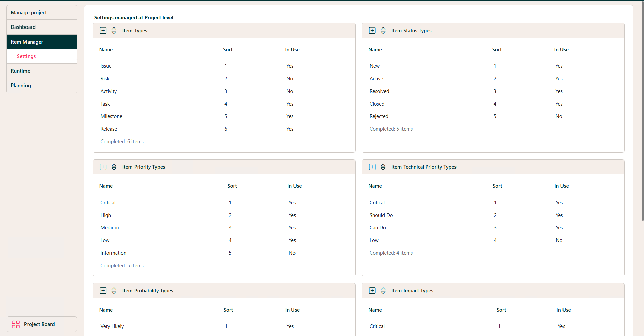Add a new Item Status Type
Screen dimensions: 644x336
372,30
